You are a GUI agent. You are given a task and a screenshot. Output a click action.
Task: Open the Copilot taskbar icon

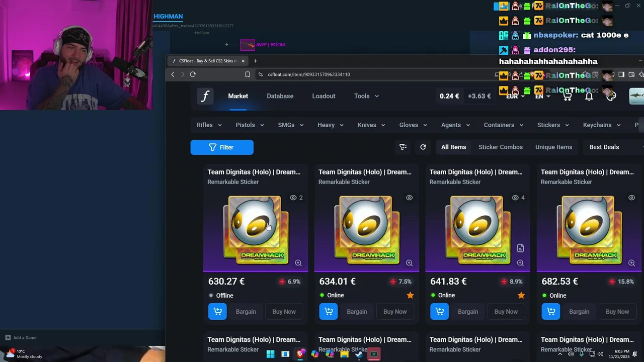(315, 354)
